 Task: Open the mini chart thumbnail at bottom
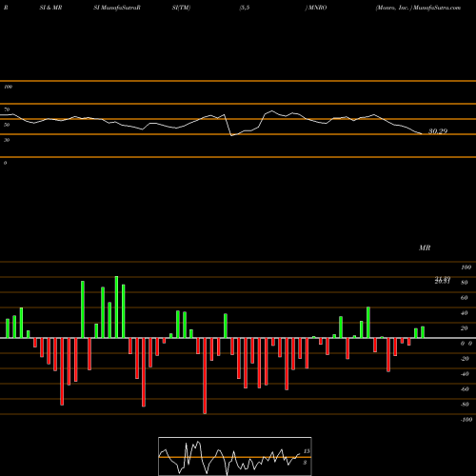click(x=235, y=456)
